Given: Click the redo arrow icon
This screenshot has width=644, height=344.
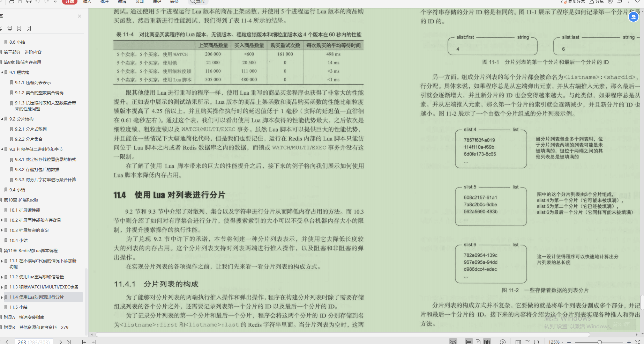Looking at the screenshot, I should [x=46, y=1].
